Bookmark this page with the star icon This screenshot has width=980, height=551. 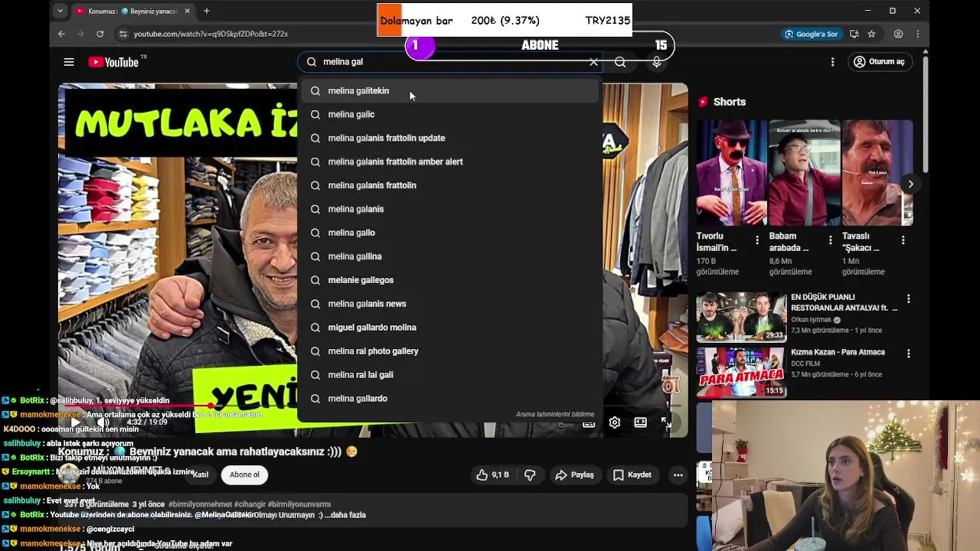871,34
